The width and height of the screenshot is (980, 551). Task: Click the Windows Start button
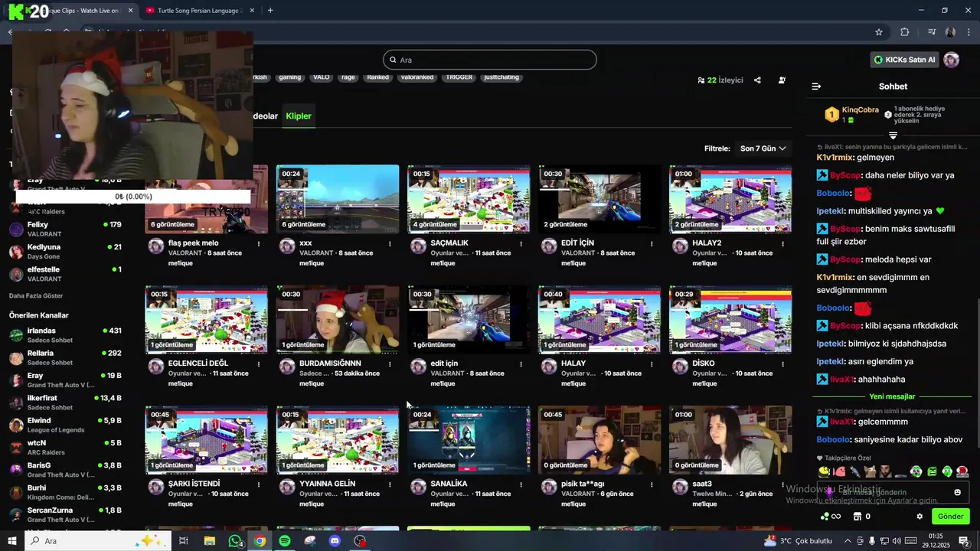click(x=12, y=541)
